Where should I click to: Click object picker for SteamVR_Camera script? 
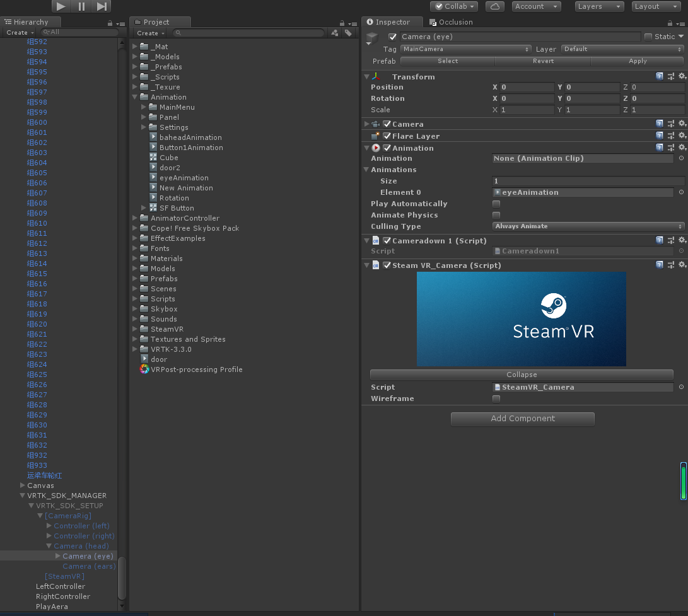coord(681,387)
